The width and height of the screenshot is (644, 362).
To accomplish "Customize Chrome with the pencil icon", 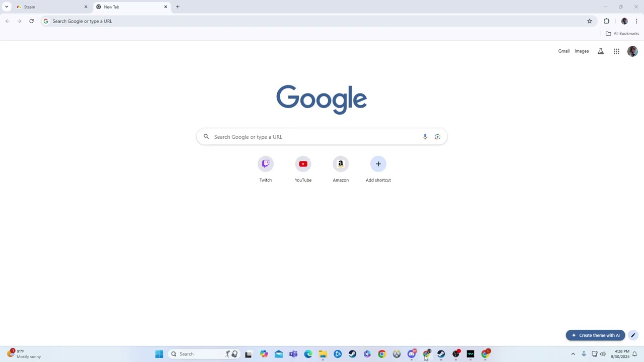I will [633, 335].
